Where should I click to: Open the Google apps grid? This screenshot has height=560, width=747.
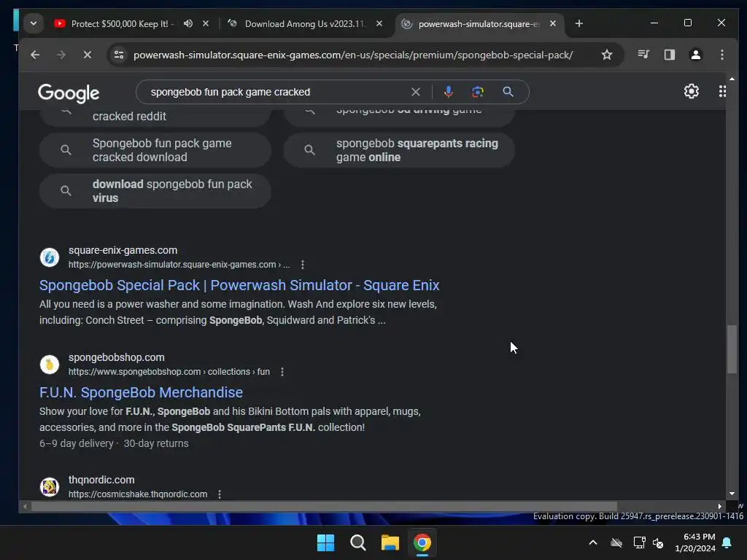coord(722,91)
